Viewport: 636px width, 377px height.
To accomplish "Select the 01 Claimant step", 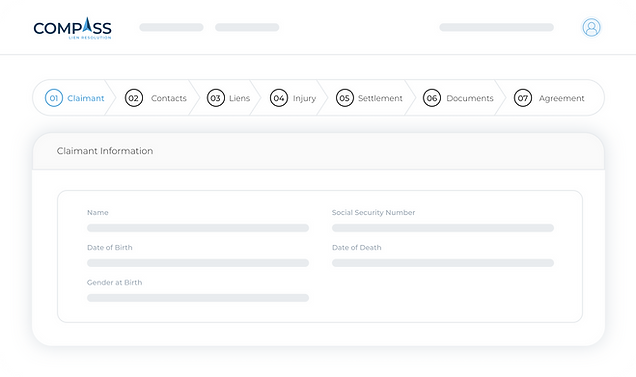I will click(x=75, y=98).
